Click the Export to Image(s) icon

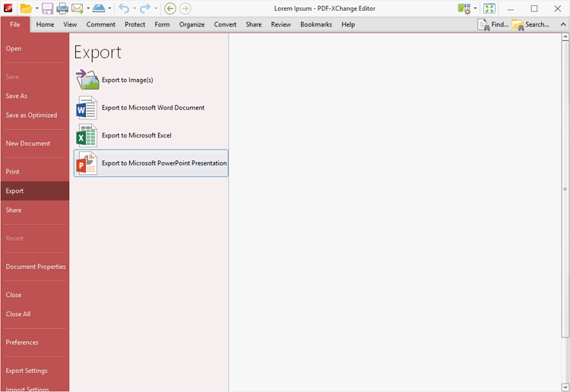87,80
